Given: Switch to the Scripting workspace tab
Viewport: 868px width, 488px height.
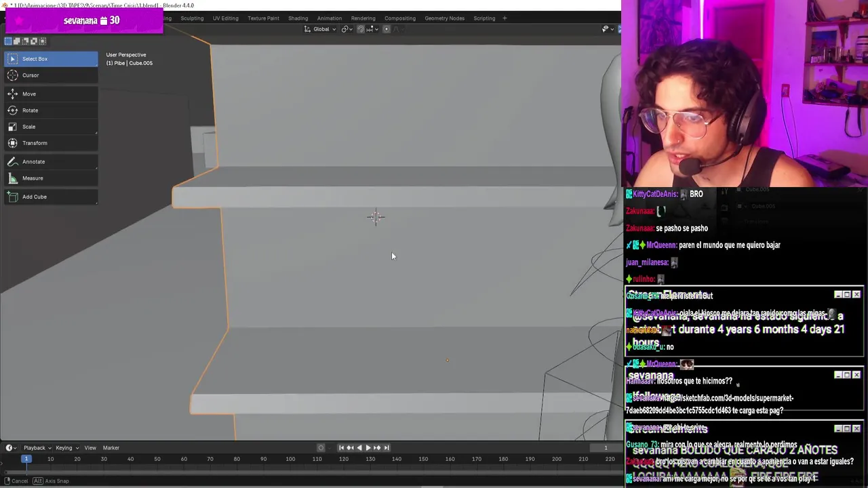Looking at the screenshot, I should coord(484,18).
